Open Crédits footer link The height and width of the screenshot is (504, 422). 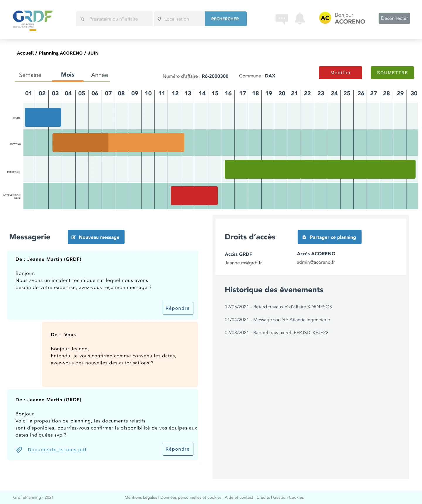pyautogui.click(x=263, y=498)
